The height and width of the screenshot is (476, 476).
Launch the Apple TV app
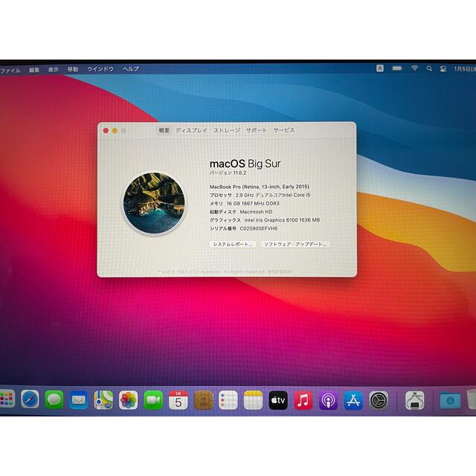[x=278, y=400]
